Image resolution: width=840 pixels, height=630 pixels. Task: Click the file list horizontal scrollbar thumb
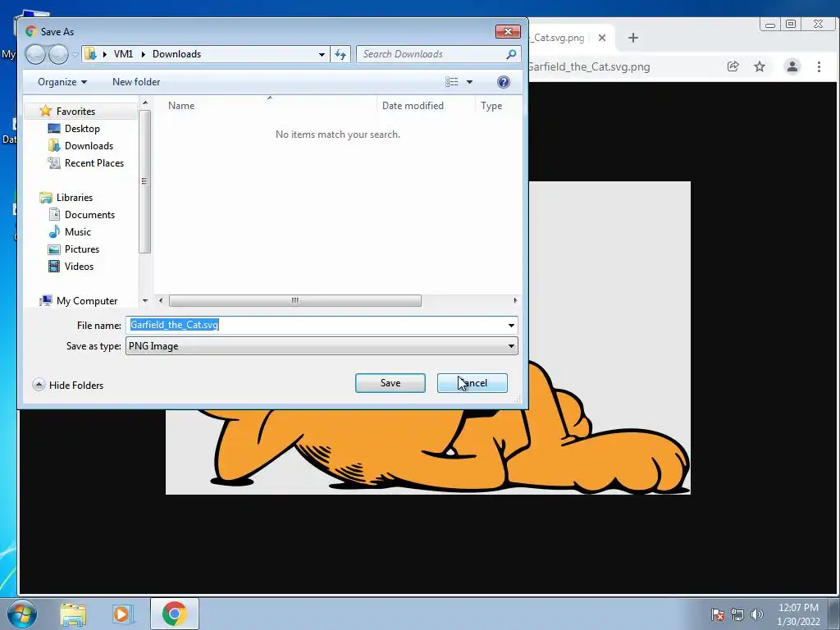click(295, 300)
